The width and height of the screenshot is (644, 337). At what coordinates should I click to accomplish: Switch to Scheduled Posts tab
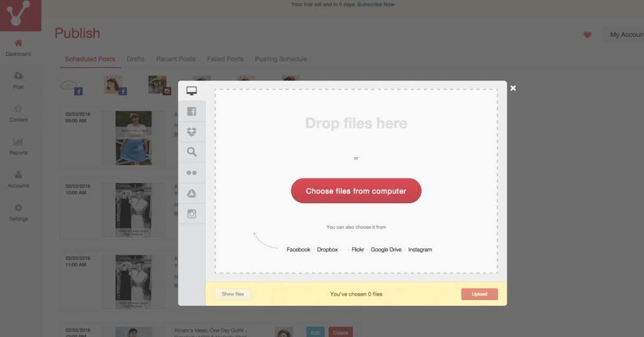point(90,59)
